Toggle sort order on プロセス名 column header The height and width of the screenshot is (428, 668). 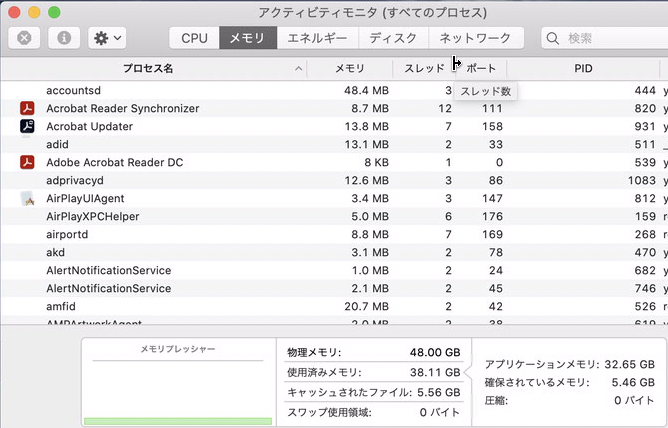pyautogui.click(x=150, y=69)
